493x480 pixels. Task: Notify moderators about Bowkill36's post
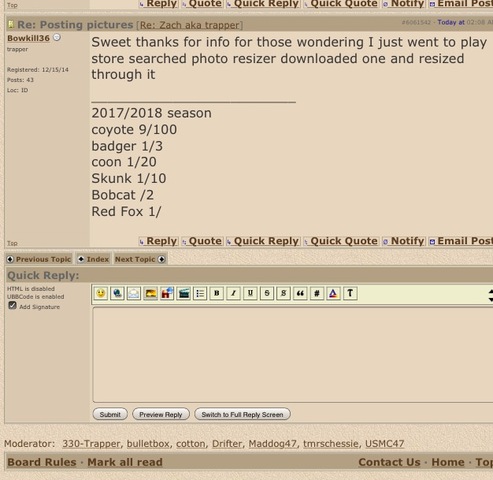coord(404,241)
